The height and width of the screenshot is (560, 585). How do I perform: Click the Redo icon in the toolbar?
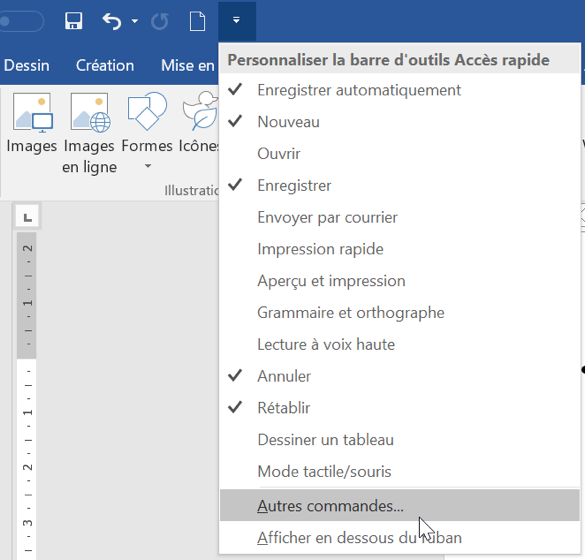[160, 21]
